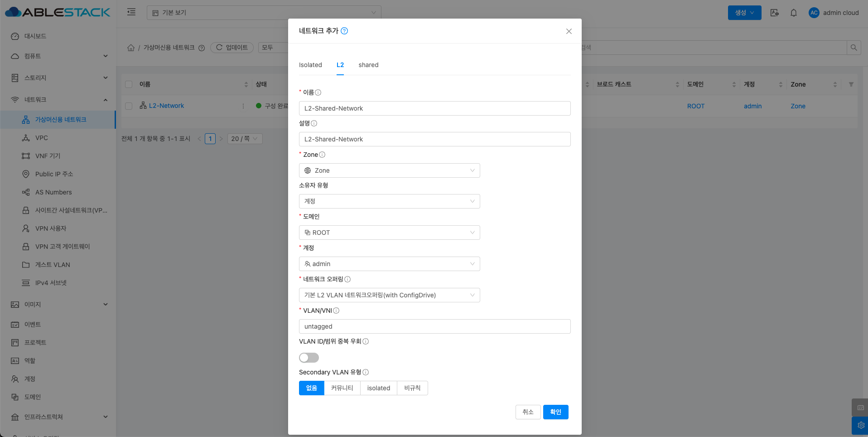The image size is (868, 437).
Task: Open the 네트워크 오퍼링 dropdown
Action: 389,295
